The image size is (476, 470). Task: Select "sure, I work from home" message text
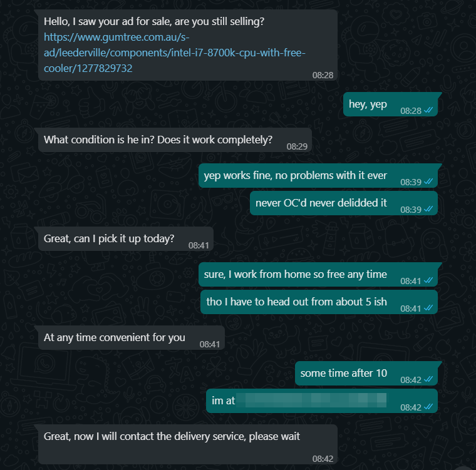click(x=296, y=275)
